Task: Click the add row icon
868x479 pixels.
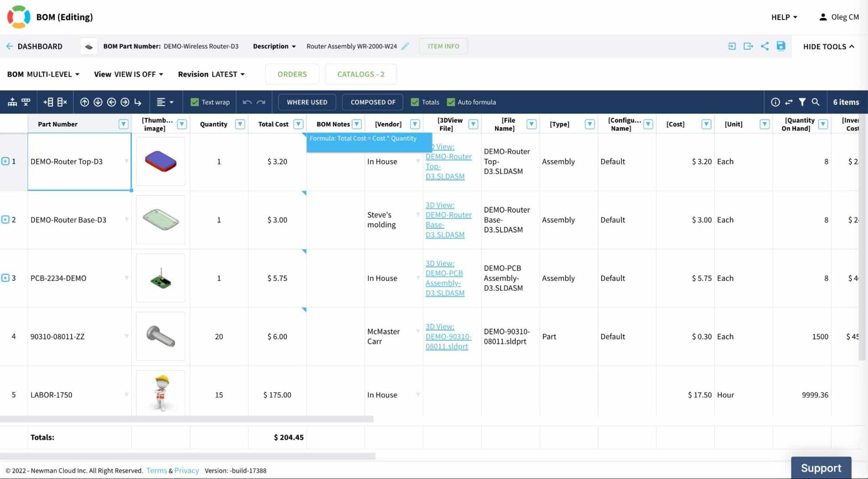Action: (x=48, y=102)
